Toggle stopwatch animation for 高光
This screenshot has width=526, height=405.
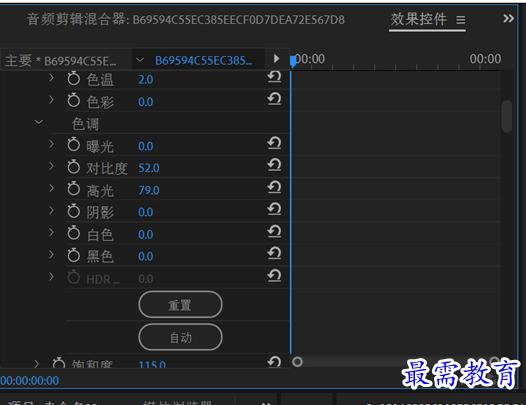point(73,189)
